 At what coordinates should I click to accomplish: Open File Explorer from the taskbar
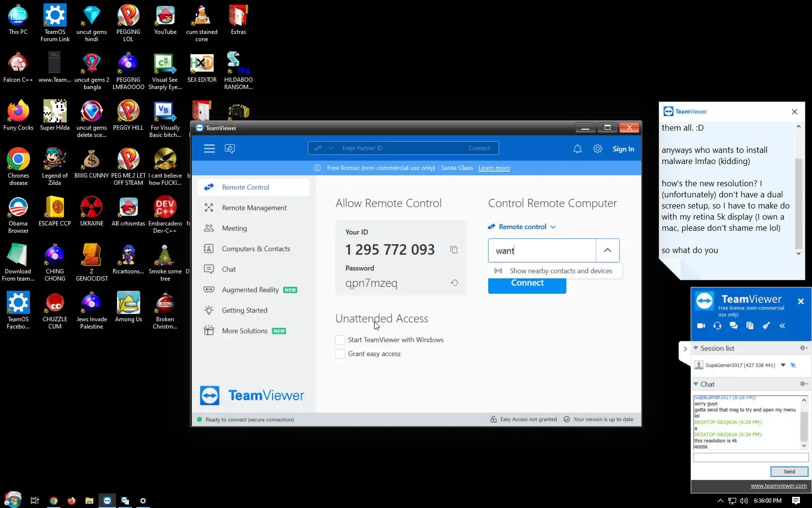point(89,501)
